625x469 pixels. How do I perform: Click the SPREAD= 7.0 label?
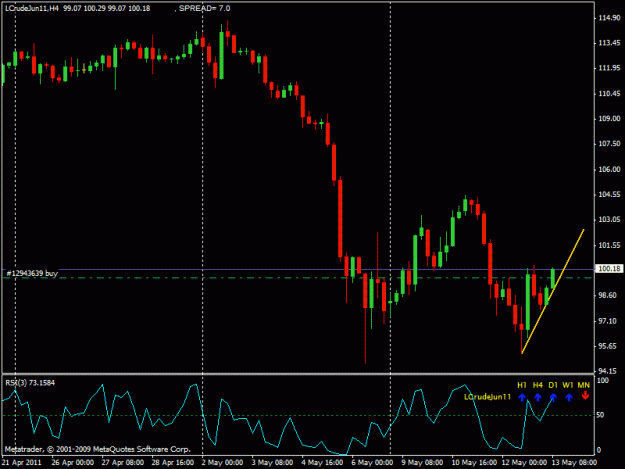point(204,8)
